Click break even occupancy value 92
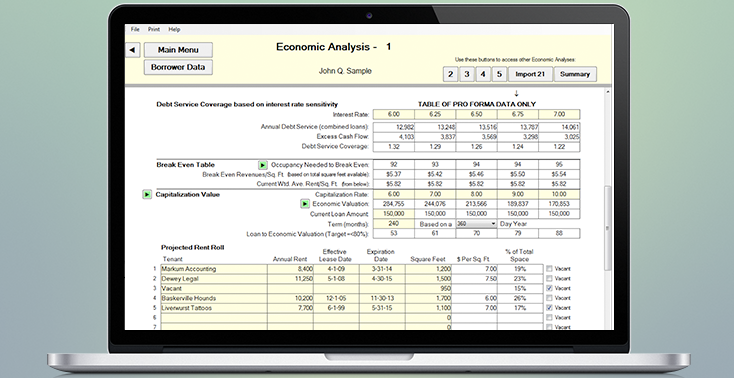 pyautogui.click(x=394, y=165)
